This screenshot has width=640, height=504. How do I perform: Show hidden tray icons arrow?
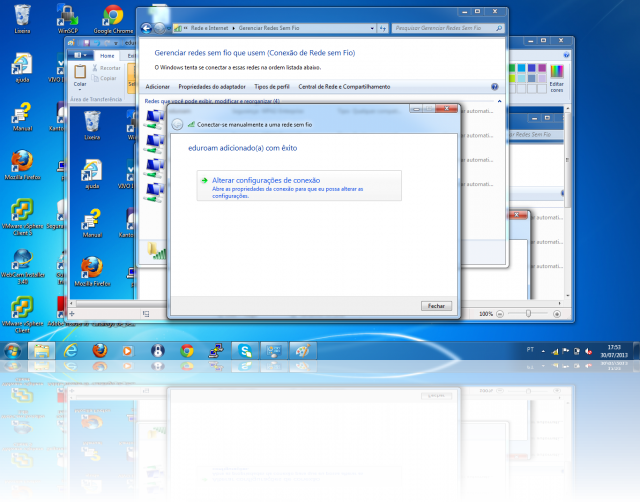pyautogui.click(x=543, y=351)
